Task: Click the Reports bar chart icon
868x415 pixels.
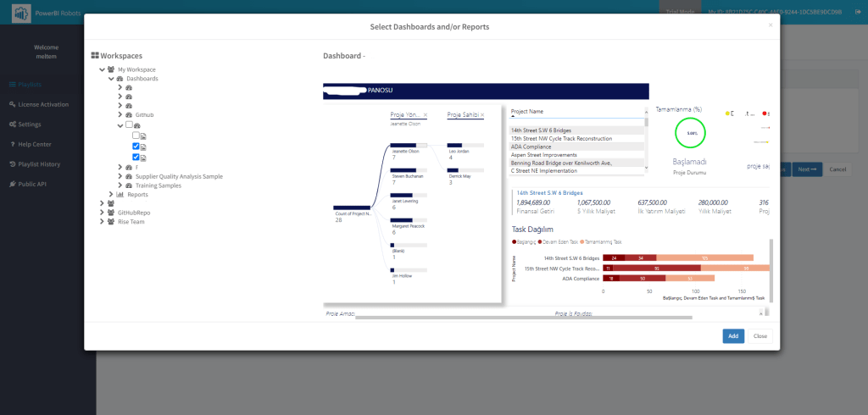Action: pyautogui.click(x=120, y=194)
